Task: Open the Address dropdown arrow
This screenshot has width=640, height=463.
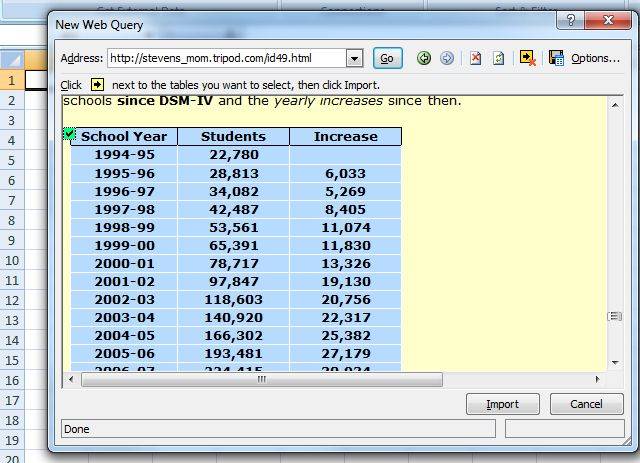Action: 354,59
